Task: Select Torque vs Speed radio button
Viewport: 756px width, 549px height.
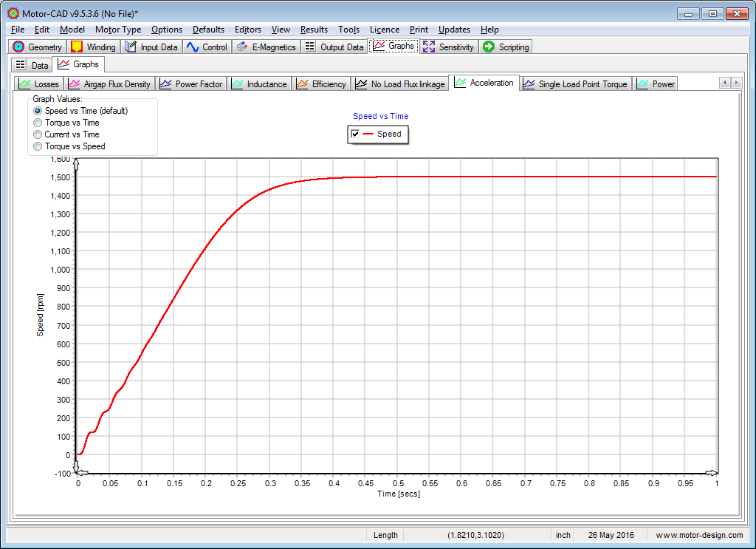Action: tap(38, 146)
